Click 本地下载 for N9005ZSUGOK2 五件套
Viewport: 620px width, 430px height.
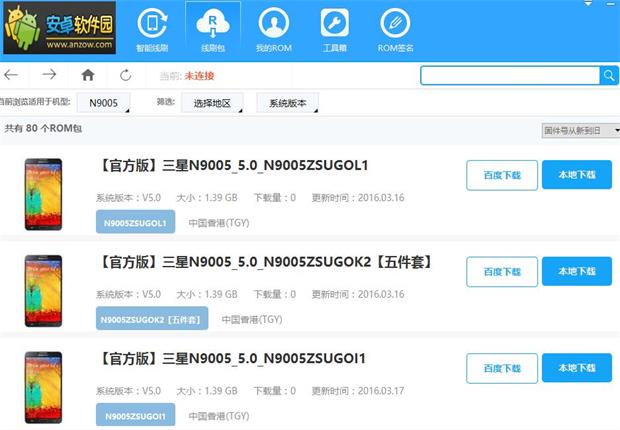coord(577,271)
